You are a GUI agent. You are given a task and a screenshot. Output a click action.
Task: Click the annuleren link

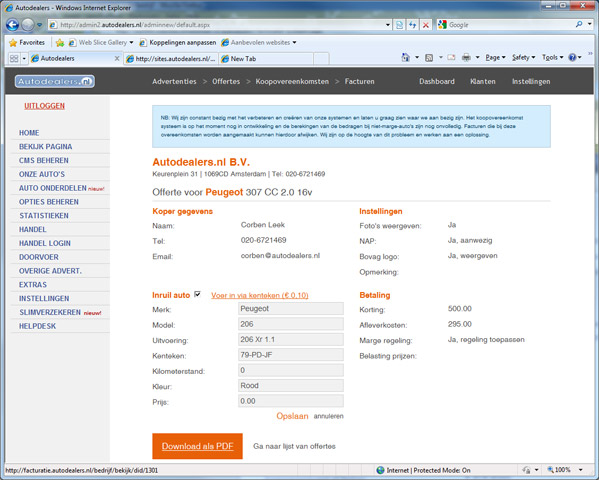[x=329, y=416]
